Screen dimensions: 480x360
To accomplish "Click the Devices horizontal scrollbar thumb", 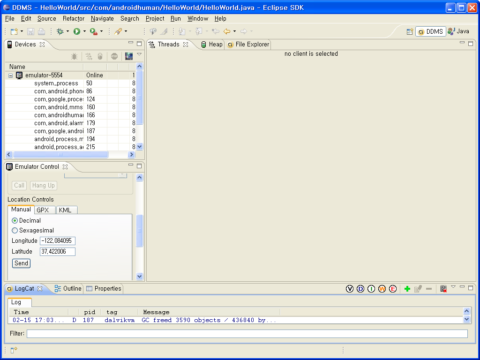I will pos(61,155).
